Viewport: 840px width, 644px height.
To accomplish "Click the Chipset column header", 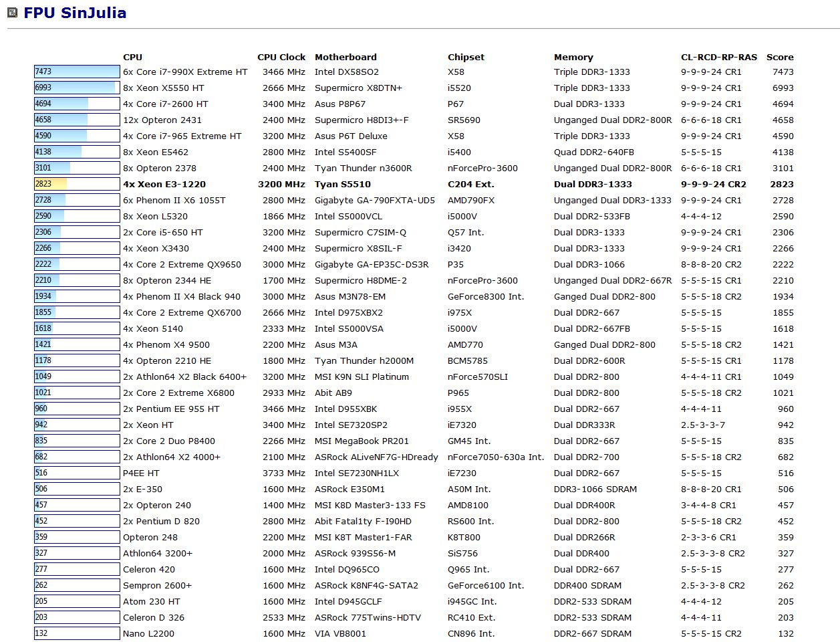I will 466,57.
